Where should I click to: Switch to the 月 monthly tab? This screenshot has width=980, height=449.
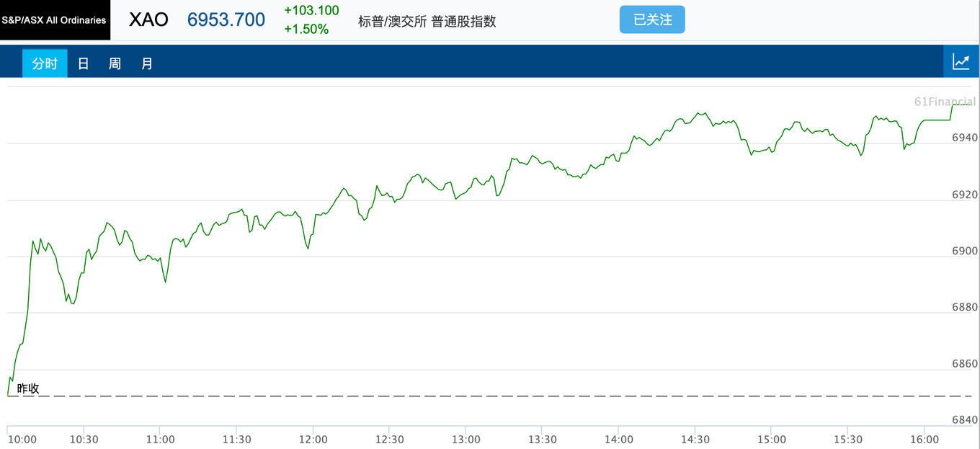(x=146, y=63)
